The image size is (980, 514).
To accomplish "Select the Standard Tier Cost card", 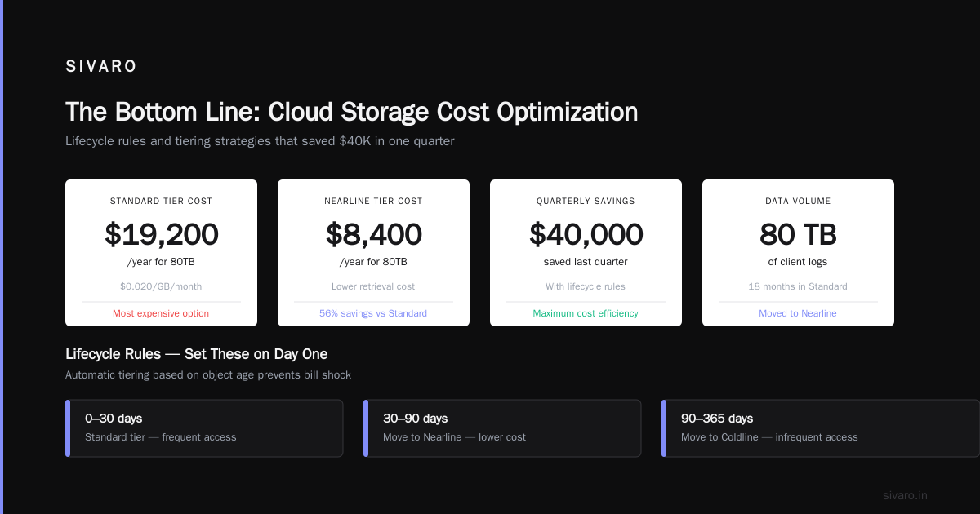I will click(x=161, y=253).
